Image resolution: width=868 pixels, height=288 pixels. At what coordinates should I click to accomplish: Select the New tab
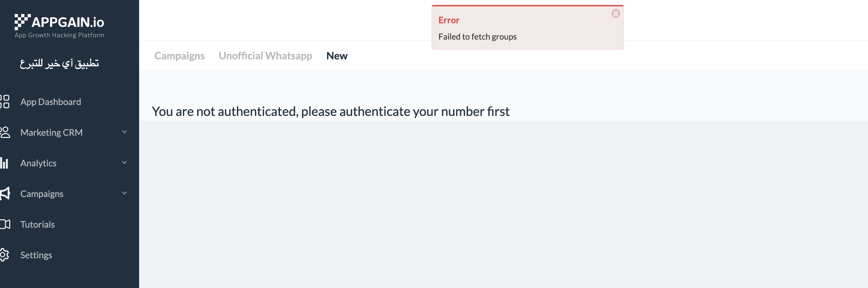coord(337,56)
